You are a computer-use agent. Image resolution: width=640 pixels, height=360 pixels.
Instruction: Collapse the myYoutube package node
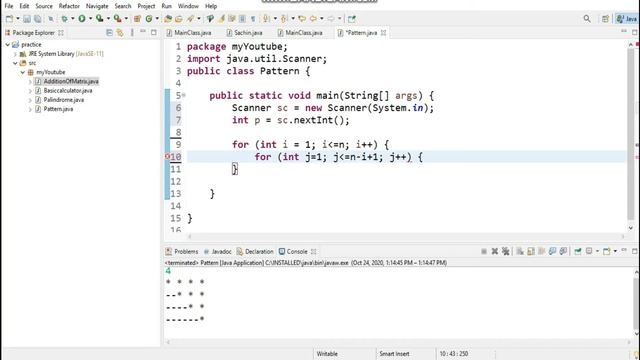click(23, 72)
